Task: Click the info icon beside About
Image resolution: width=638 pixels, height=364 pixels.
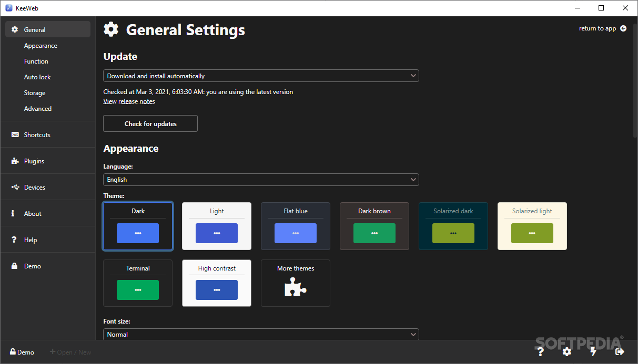Action: pos(13,214)
